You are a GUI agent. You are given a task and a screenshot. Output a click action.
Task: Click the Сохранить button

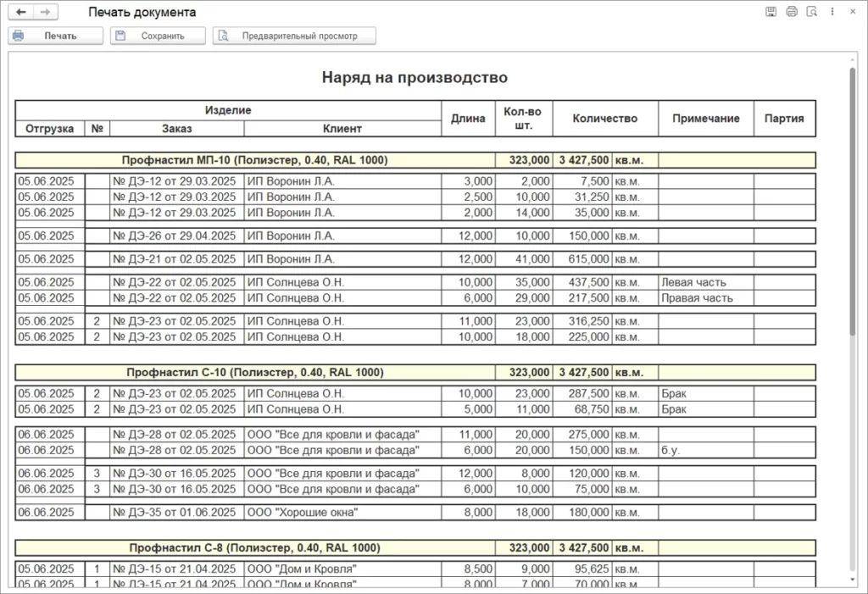[158, 36]
